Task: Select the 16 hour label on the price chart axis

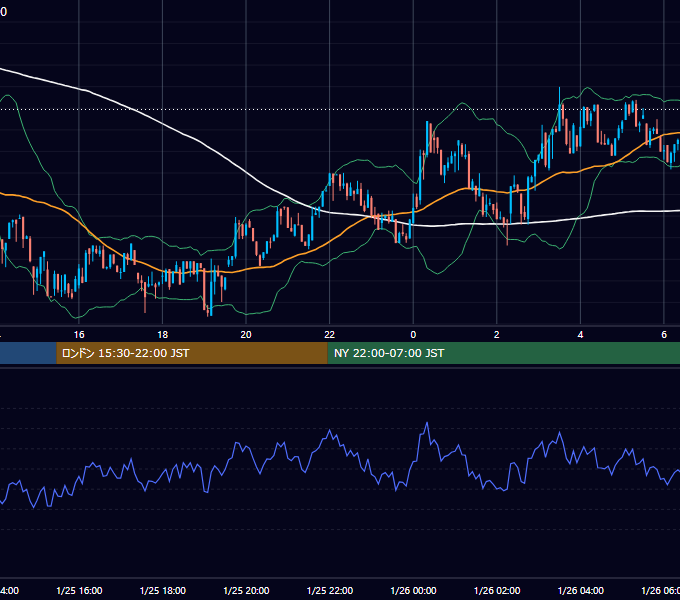Action: click(x=79, y=335)
